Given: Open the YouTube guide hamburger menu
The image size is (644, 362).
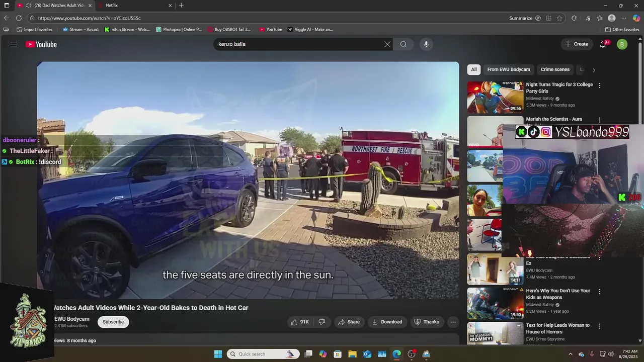Looking at the screenshot, I should click(x=13, y=44).
